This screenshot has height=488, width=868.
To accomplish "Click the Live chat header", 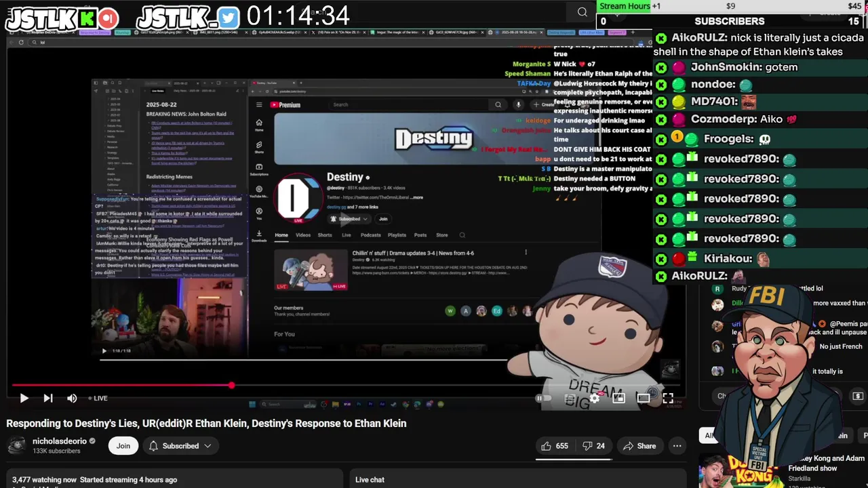I will pyautogui.click(x=370, y=480).
